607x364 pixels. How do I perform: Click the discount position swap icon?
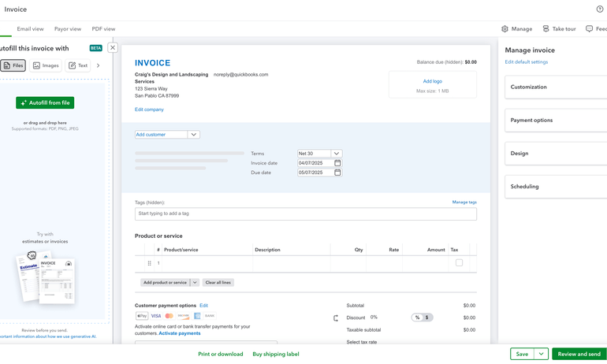(336, 318)
